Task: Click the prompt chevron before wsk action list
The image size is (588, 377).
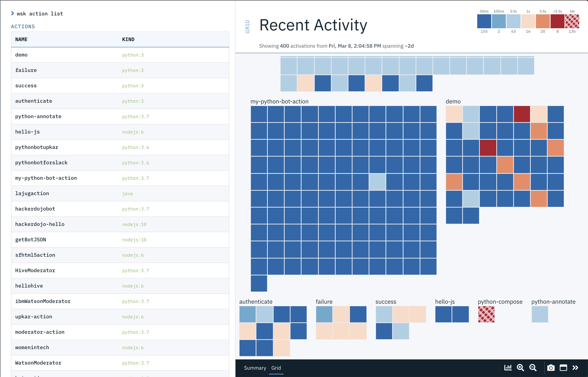Action: 13,13
